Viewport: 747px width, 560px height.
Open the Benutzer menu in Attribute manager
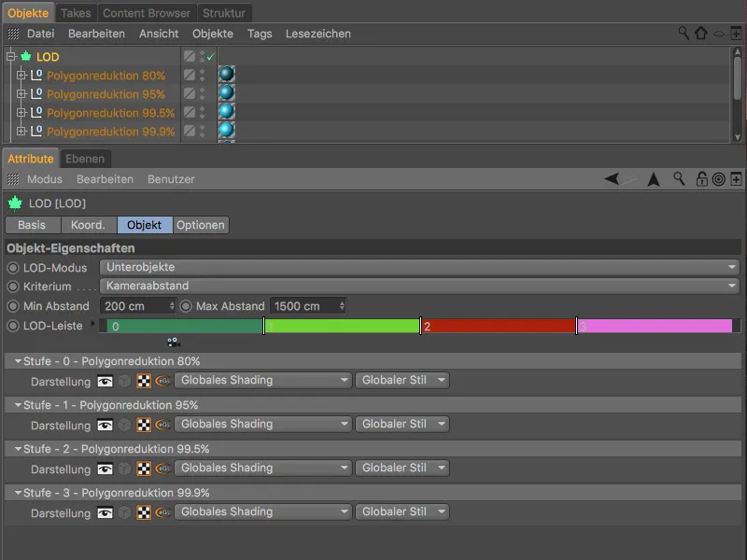pyautogui.click(x=171, y=179)
